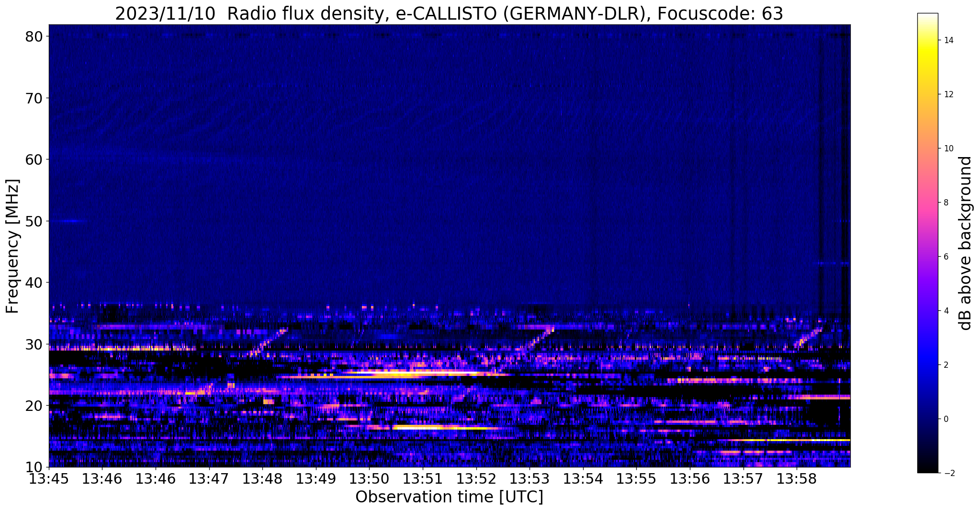This screenshot has height=511, width=980.
Task: Click the "Frequency [MHz]" y-axis label
Action: [x=12, y=246]
